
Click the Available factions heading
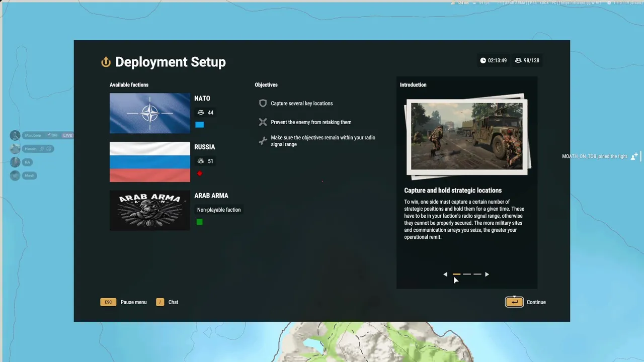(x=129, y=85)
